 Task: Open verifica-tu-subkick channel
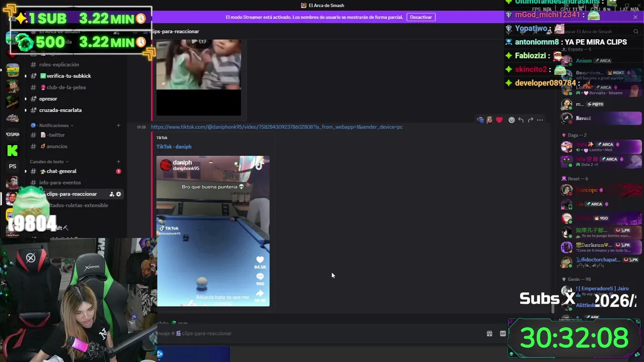tap(75, 76)
